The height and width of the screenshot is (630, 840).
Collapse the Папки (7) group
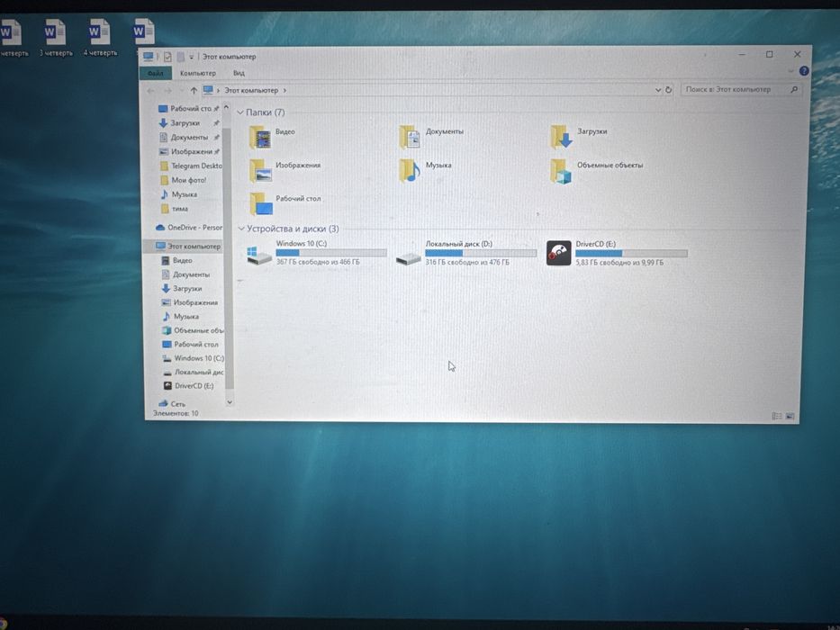(240, 112)
